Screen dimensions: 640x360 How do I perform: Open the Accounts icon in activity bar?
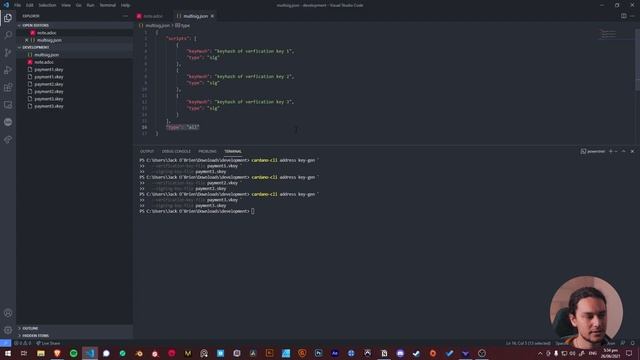(8, 313)
